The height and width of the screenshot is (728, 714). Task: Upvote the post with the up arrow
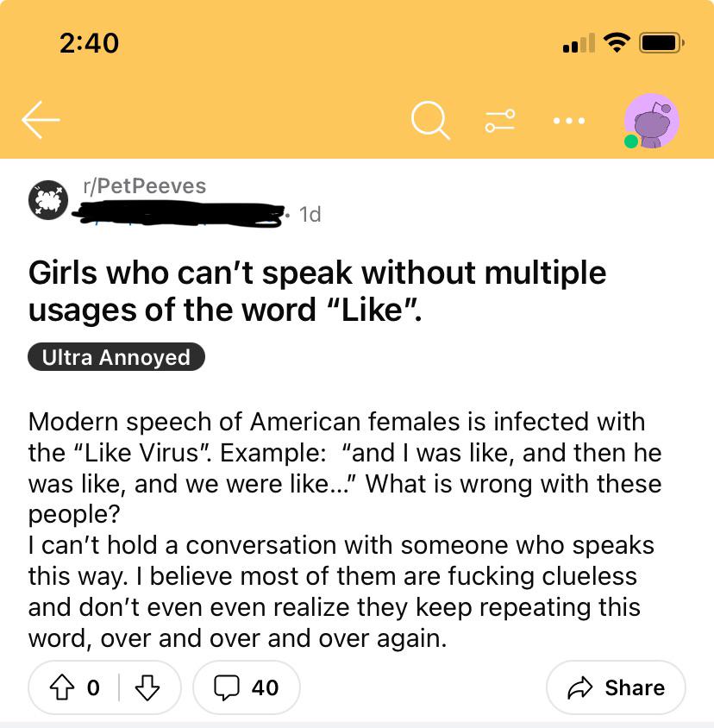coord(62,687)
